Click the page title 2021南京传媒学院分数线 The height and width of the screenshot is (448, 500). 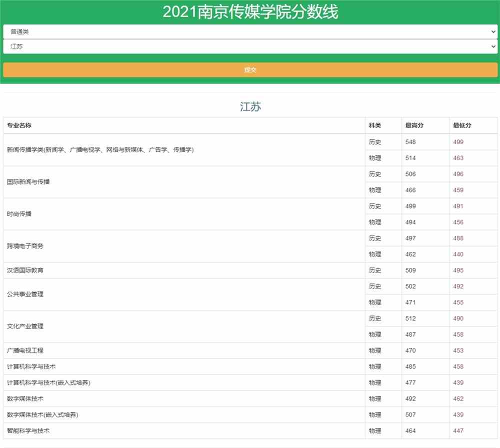coord(250,12)
